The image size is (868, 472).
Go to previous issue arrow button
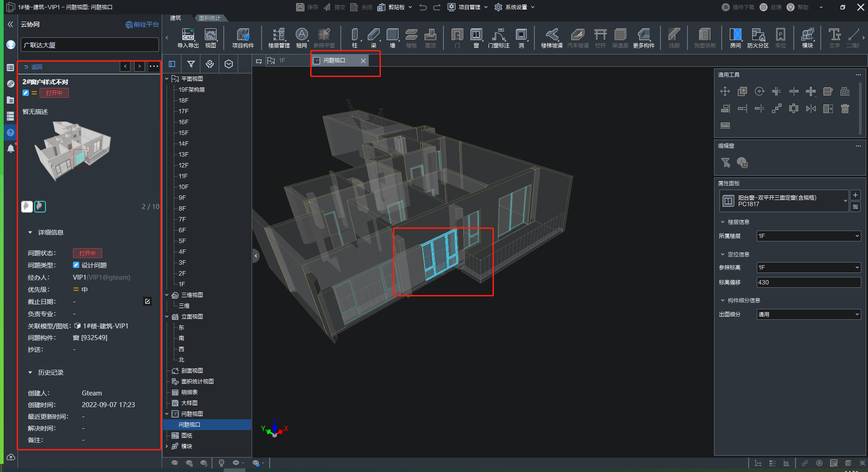(126, 67)
